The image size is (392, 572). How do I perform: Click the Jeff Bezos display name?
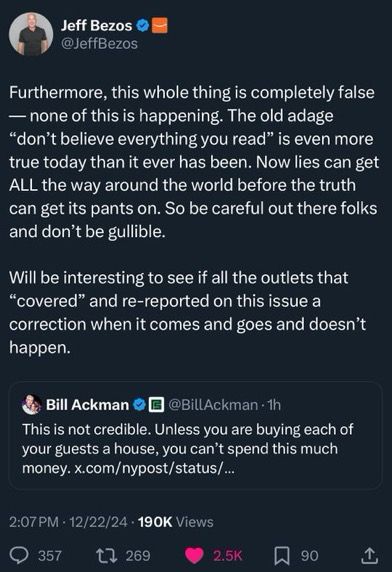(x=96, y=26)
